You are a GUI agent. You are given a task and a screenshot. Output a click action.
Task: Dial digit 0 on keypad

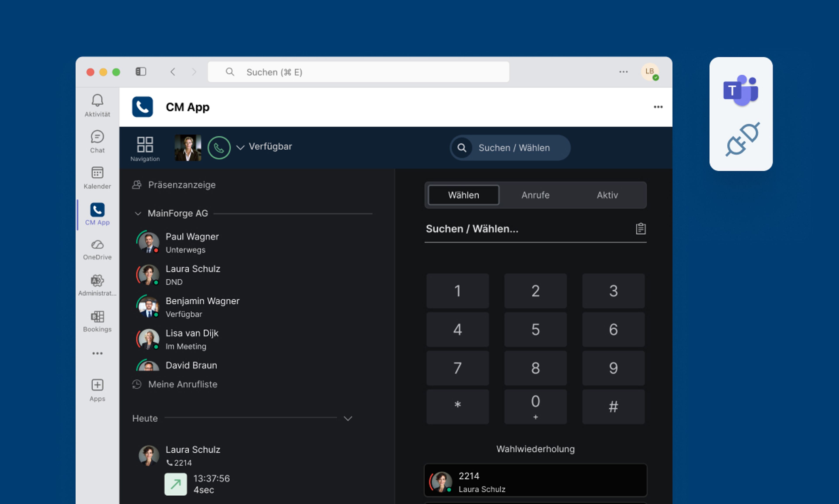point(535,407)
